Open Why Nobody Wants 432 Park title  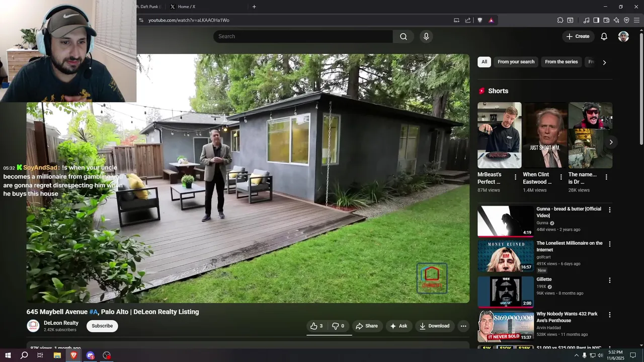click(x=567, y=317)
